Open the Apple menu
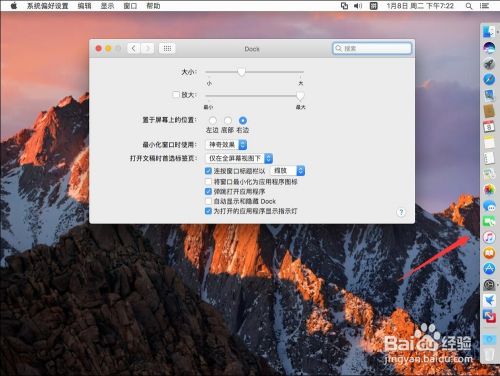Screen dimensions: 500x376 14,6
